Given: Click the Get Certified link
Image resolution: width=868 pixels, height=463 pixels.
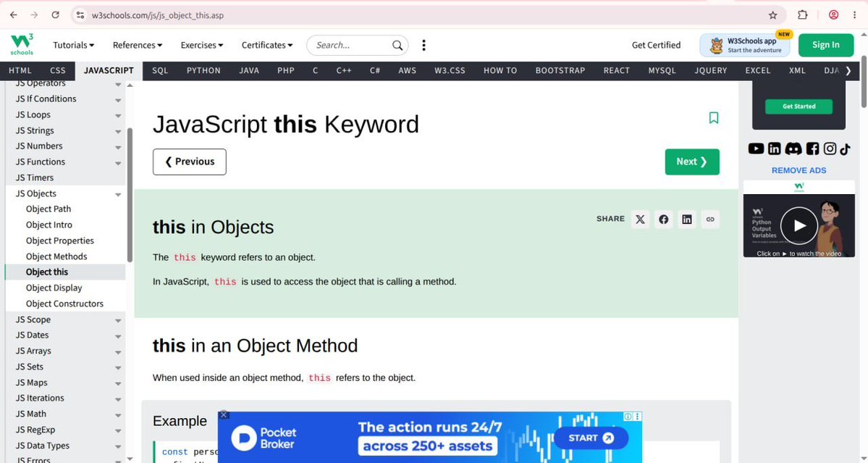Looking at the screenshot, I should click(656, 45).
